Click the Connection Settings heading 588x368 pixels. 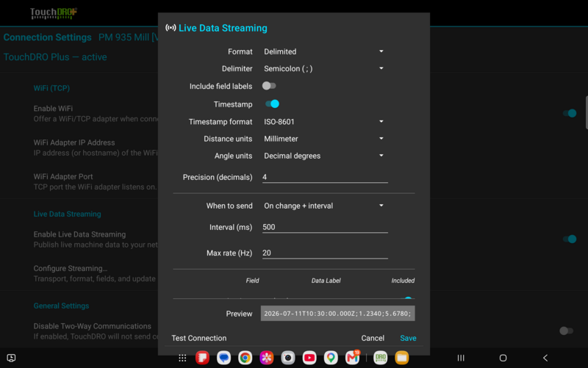(47, 37)
